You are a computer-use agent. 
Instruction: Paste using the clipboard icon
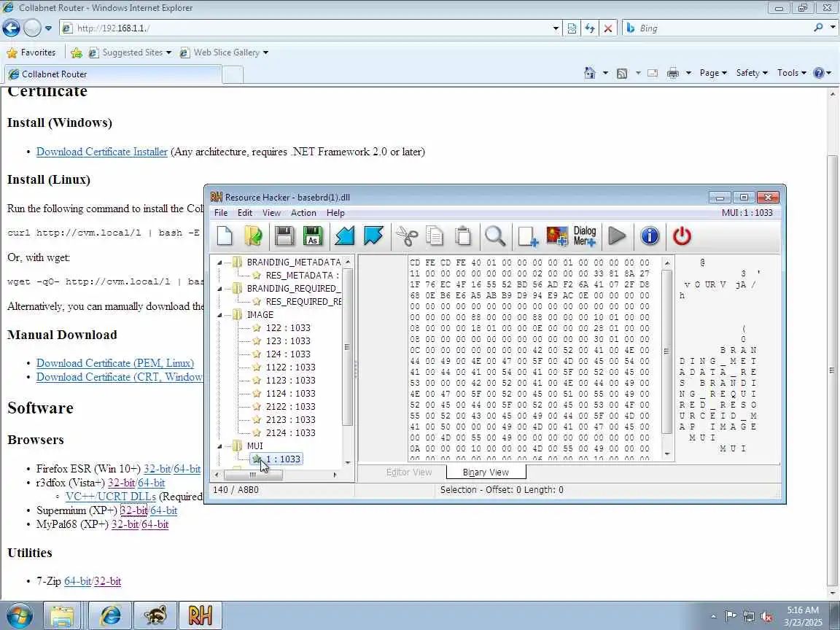(464, 236)
